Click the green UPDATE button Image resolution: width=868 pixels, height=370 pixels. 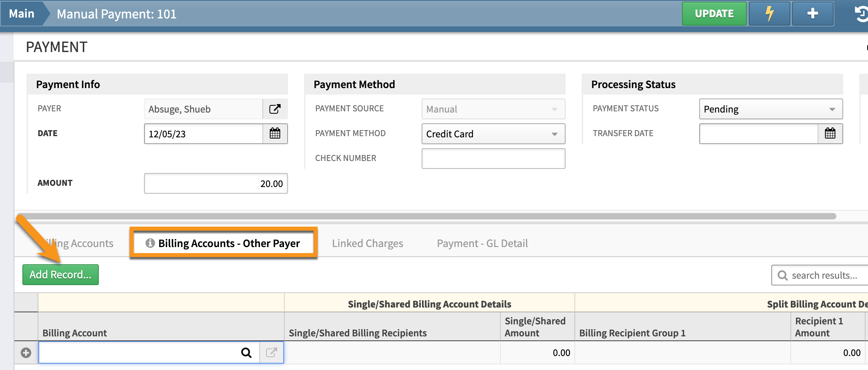(x=714, y=13)
